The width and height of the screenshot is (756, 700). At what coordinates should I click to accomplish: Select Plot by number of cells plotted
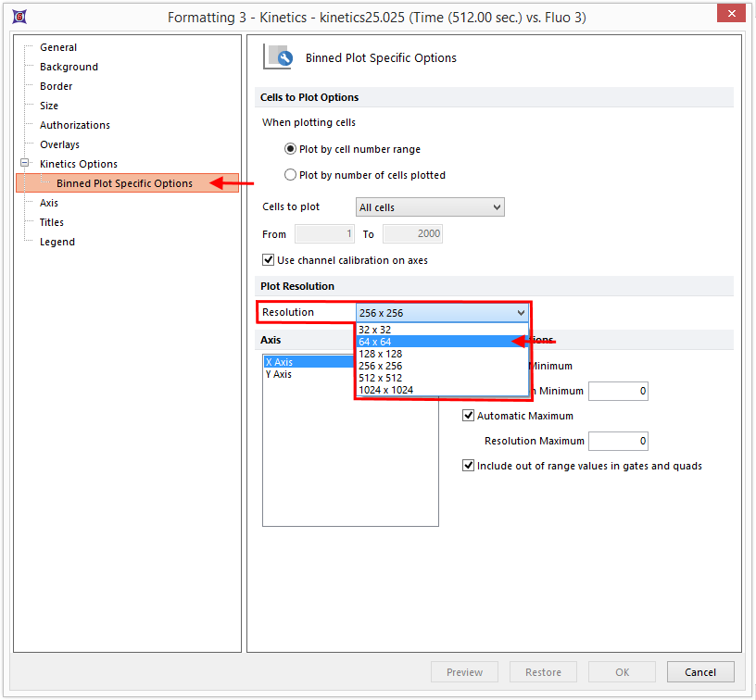click(x=291, y=175)
